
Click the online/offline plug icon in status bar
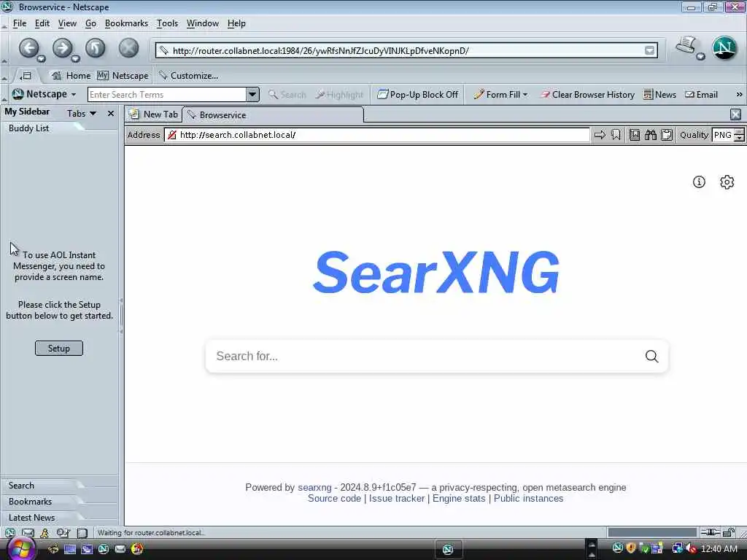coord(710,532)
